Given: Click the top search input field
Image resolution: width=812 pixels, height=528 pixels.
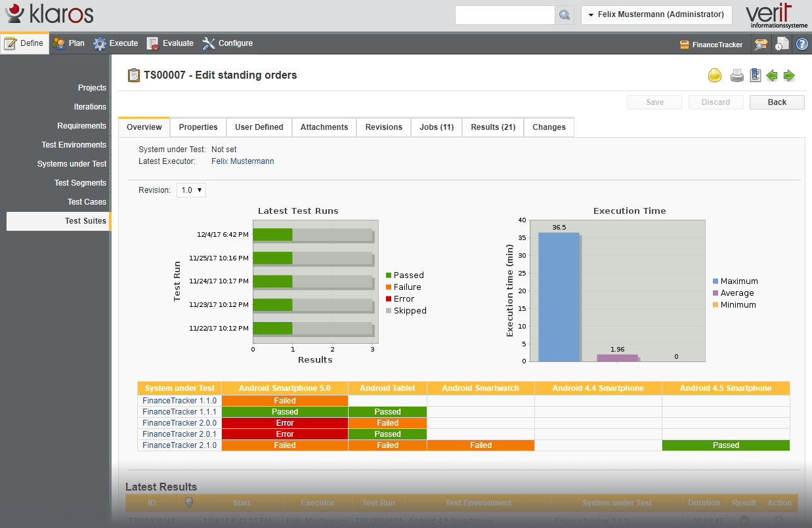Looking at the screenshot, I should point(505,15).
